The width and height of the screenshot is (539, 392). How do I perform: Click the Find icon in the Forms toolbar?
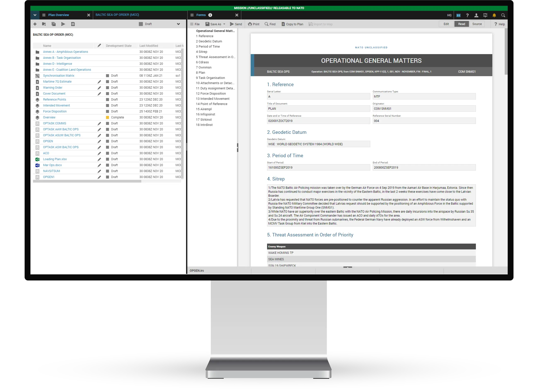(x=270, y=24)
